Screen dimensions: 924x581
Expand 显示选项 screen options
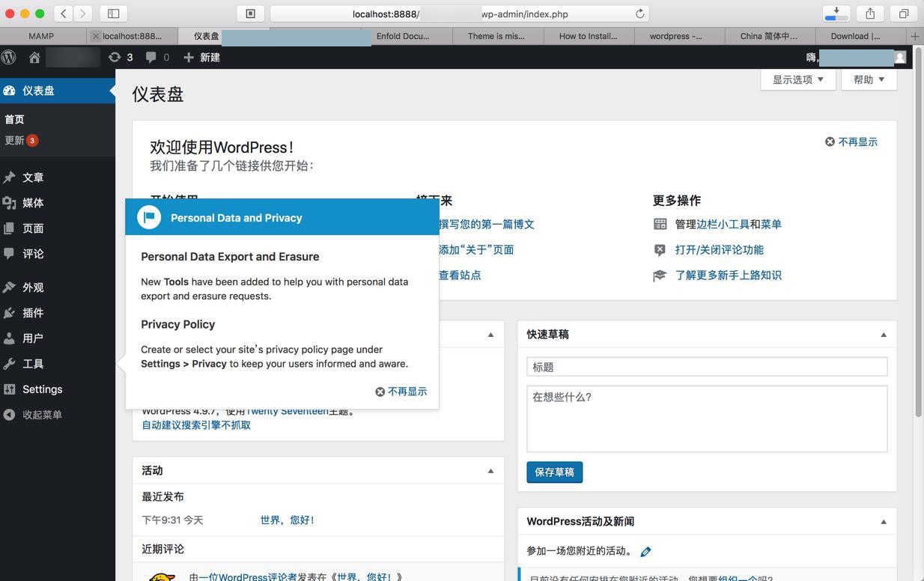tap(798, 79)
